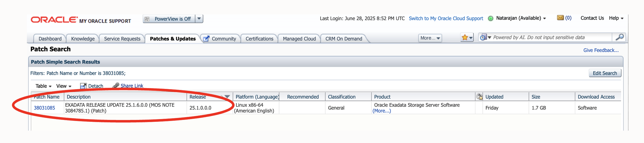Click the Share Link chain icon
This screenshot has width=644, height=143.
tap(116, 86)
